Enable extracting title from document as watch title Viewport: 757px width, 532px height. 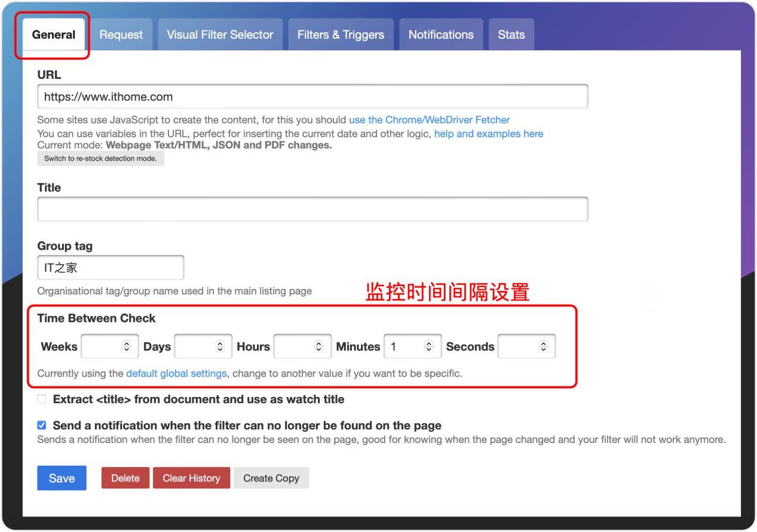click(x=41, y=399)
